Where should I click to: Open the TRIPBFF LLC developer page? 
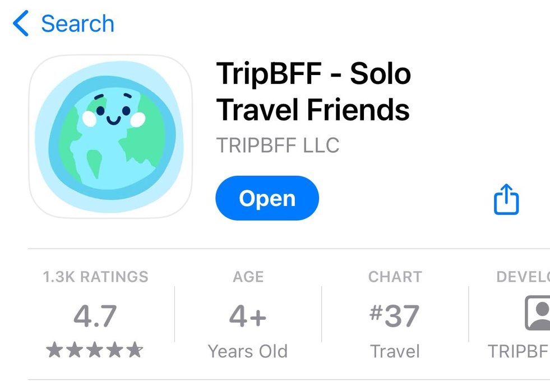[x=278, y=145]
